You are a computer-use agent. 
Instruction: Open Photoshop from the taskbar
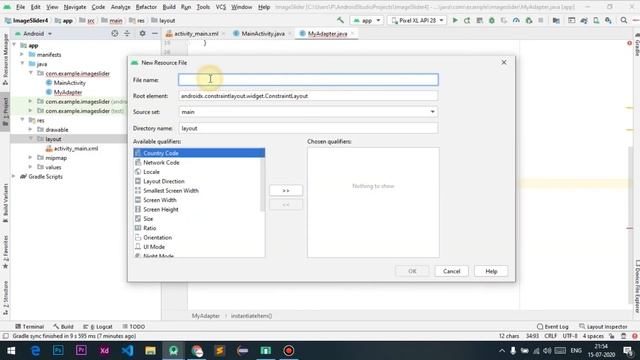tap(58, 351)
